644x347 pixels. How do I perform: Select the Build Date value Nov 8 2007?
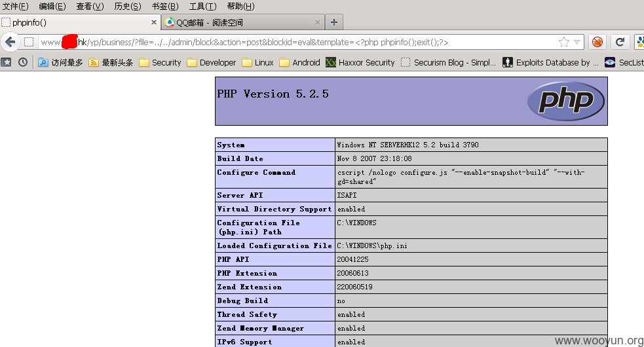(x=374, y=158)
